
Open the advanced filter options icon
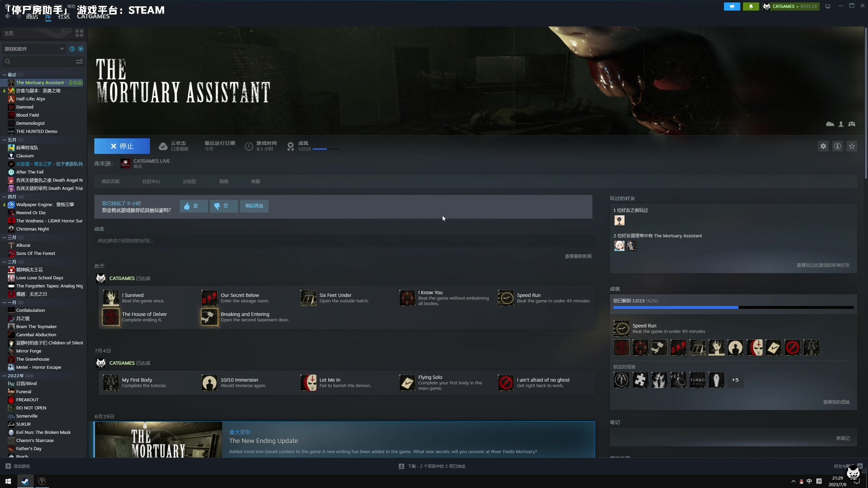coord(80,61)
